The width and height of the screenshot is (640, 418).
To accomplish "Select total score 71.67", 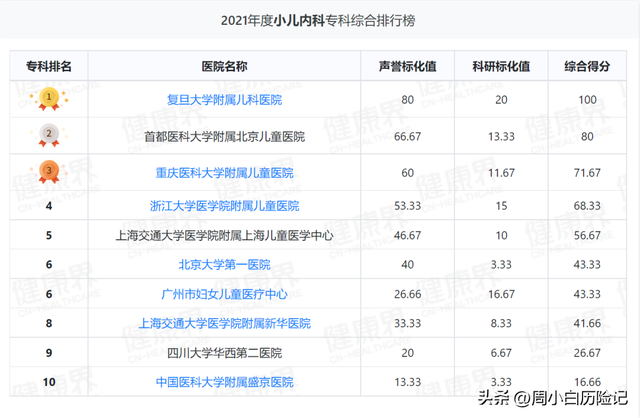I will [587, 173].
